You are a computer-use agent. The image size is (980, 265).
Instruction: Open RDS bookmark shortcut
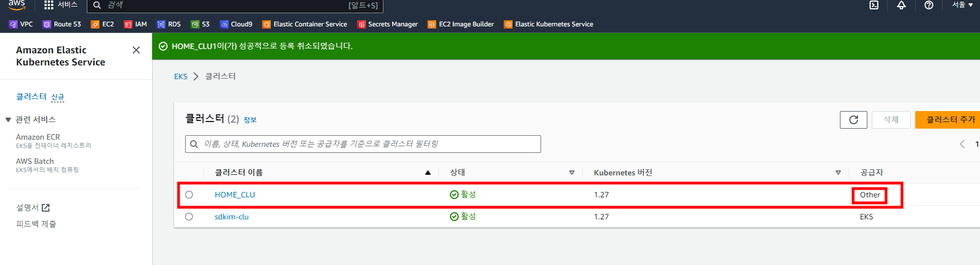[169, 24]
